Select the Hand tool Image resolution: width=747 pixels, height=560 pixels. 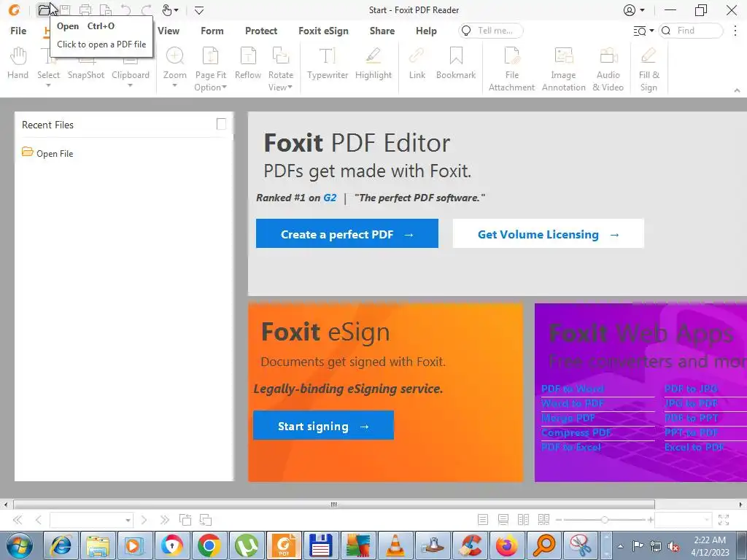[x=18, y=63]
